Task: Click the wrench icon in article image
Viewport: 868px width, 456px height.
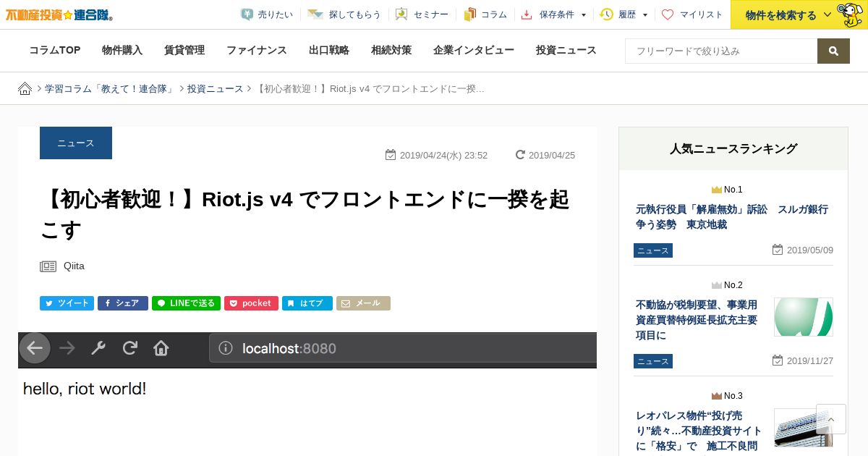Action: tap(98, 348)
